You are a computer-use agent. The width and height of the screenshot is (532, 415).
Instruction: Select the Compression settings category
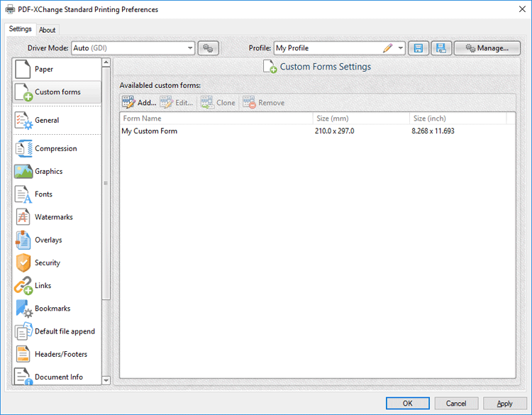[55, 149]
